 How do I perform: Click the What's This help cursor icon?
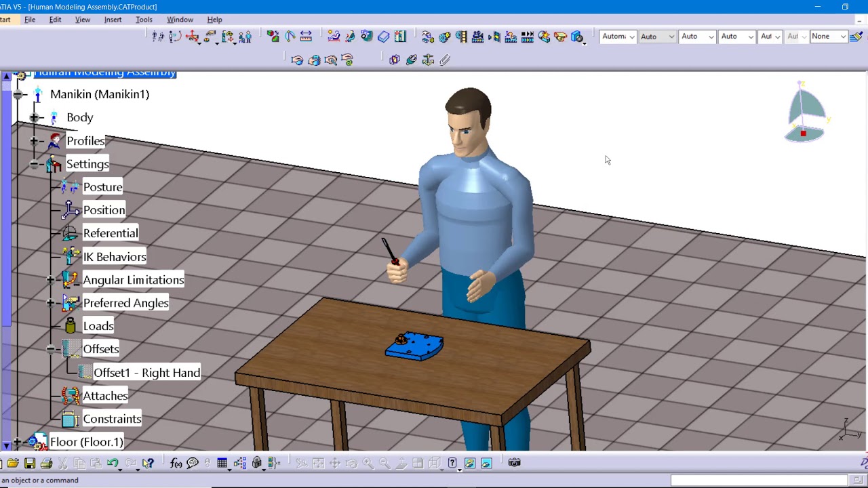click(x=148, y=463)
